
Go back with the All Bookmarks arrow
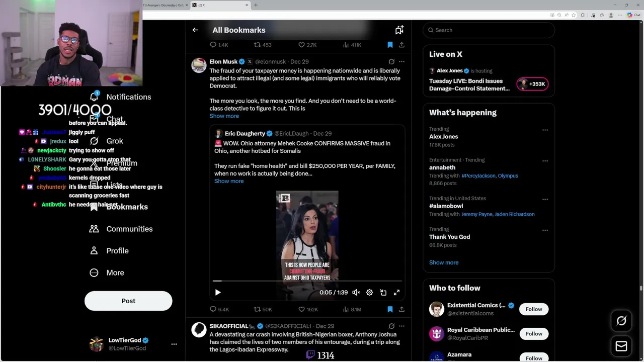pos(195,30)
